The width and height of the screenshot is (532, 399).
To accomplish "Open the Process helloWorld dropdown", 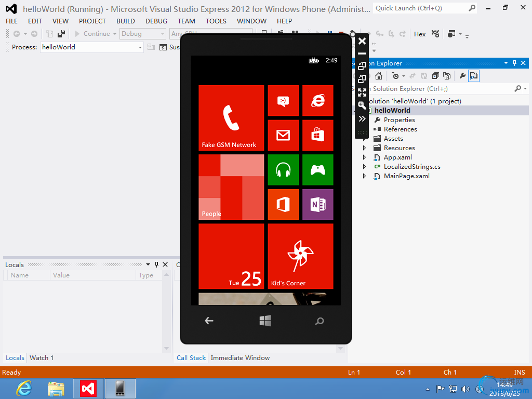I will point(140,47).
